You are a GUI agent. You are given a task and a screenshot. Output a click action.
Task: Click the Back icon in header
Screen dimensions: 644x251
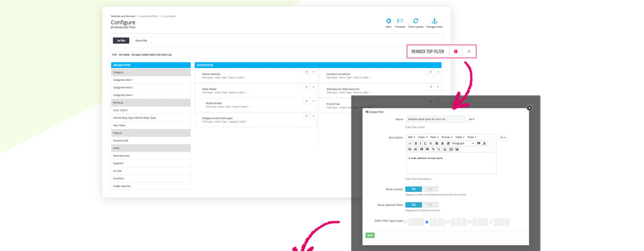388,21
